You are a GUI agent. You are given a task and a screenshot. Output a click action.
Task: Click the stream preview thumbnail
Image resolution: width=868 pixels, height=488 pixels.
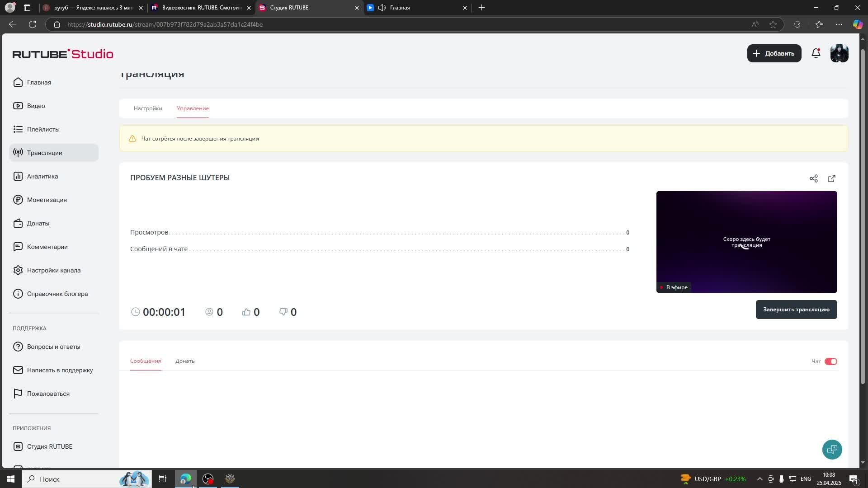pyautogui.click(x=746, y=242)
